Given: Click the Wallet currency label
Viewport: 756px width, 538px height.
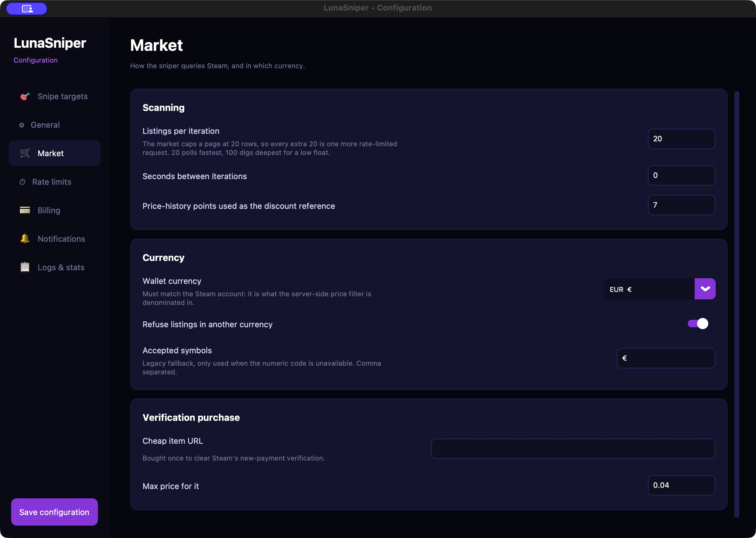Looking at the screenshot, I should coord(172,281).
